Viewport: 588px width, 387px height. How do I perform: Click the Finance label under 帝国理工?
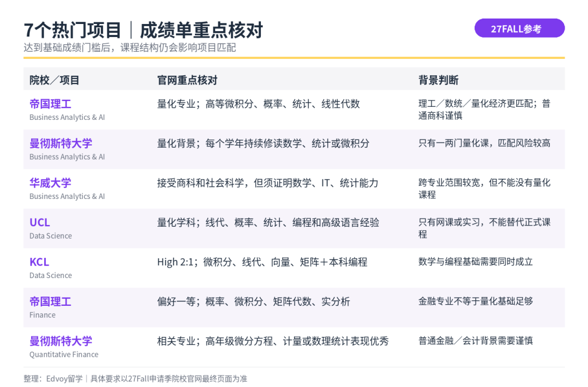tap(42, 315)
